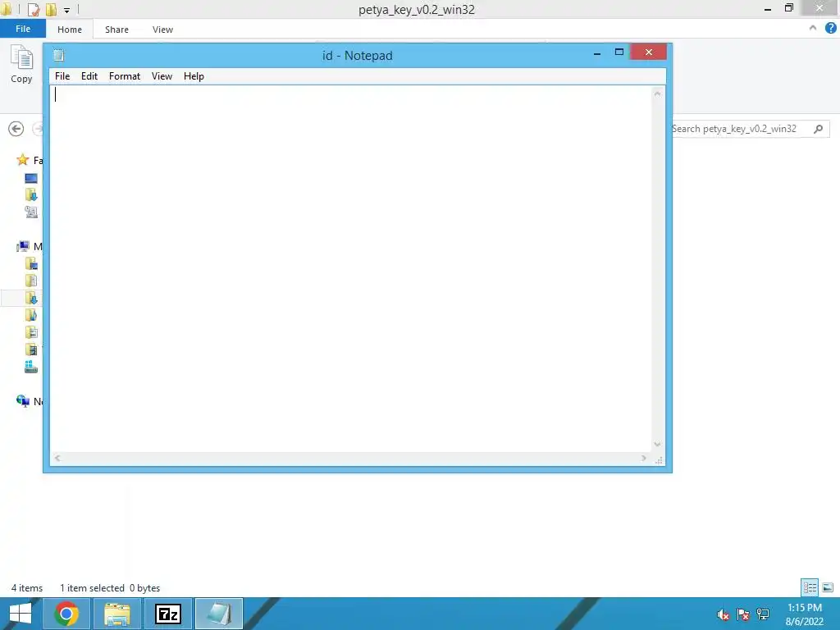Open Desktop under Favorites in Explorer

(31, 178)
